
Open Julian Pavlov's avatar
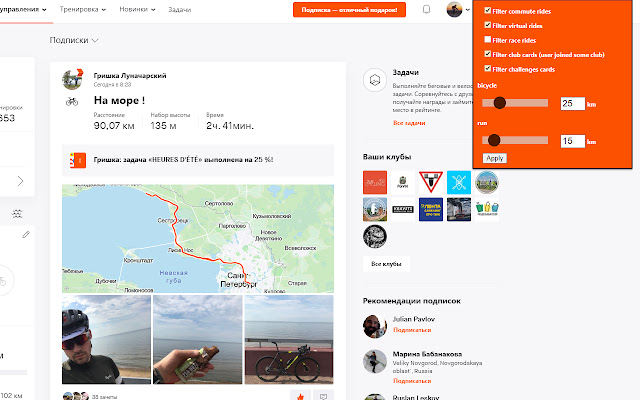coord(375,326)
